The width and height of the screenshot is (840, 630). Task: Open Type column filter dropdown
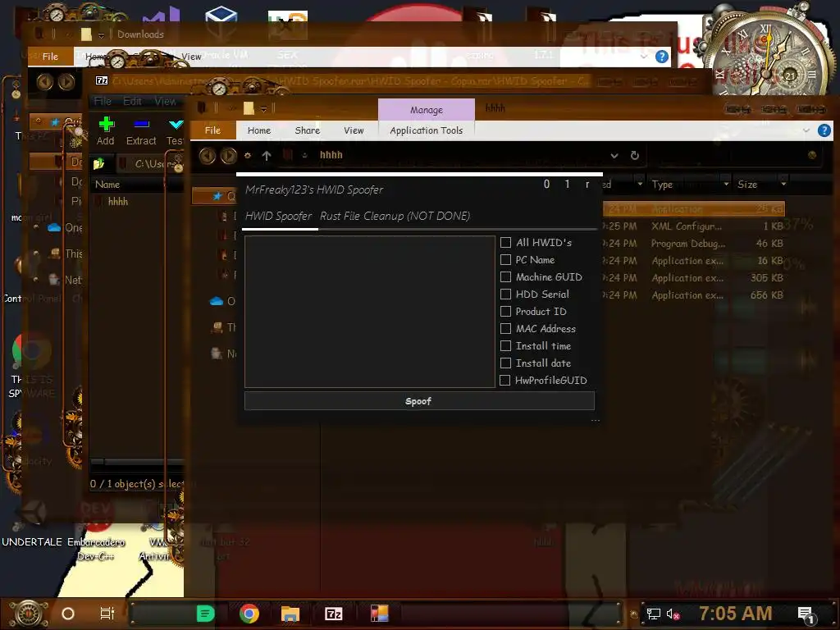726,184
